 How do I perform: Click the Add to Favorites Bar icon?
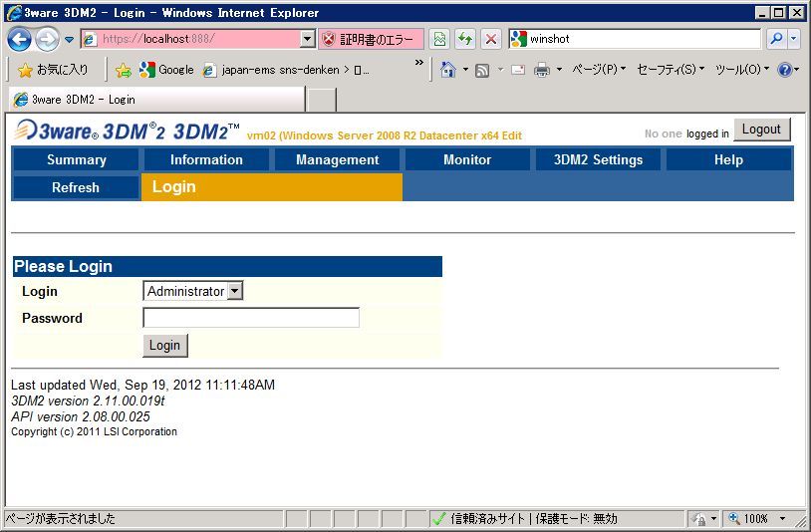pyautogui.click(x=124, y=71)
